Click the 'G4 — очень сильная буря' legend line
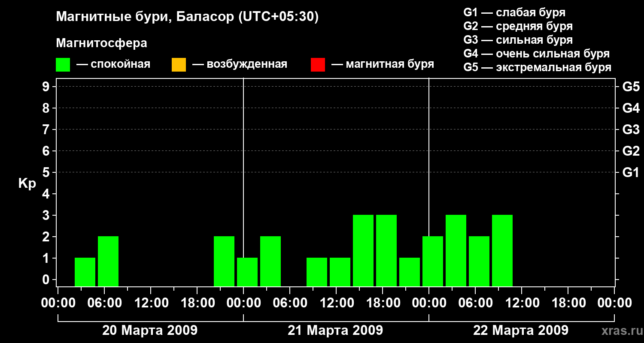This screenshot has height=343, width=644. [536, 53]
